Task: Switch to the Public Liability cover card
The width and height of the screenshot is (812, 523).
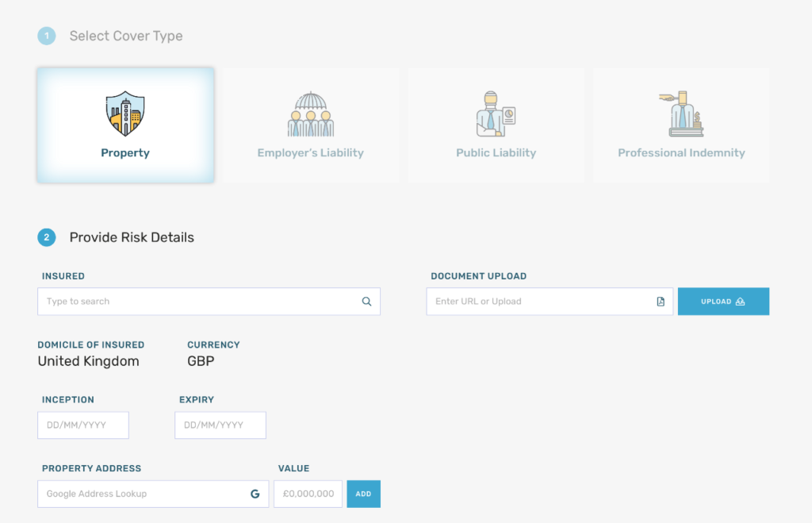Action: click(x=496, y=125)
